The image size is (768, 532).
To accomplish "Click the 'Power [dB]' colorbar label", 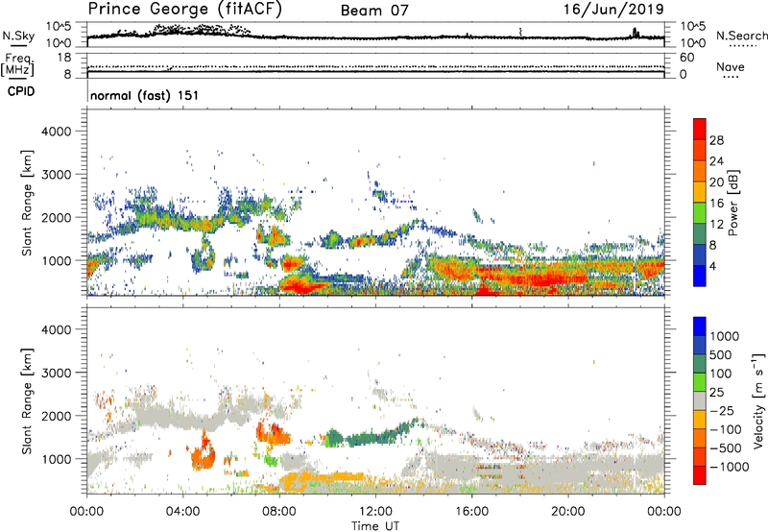I will click(x=732, y=203).
